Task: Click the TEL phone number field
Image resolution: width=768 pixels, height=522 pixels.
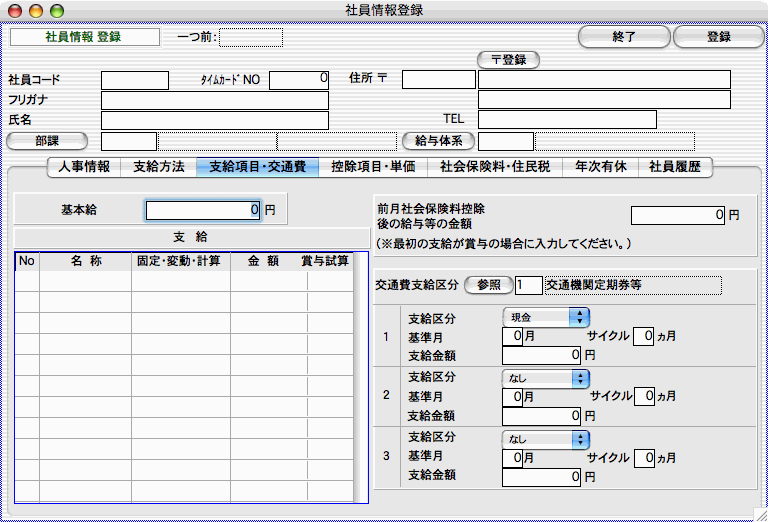Action: coord(566,120)
